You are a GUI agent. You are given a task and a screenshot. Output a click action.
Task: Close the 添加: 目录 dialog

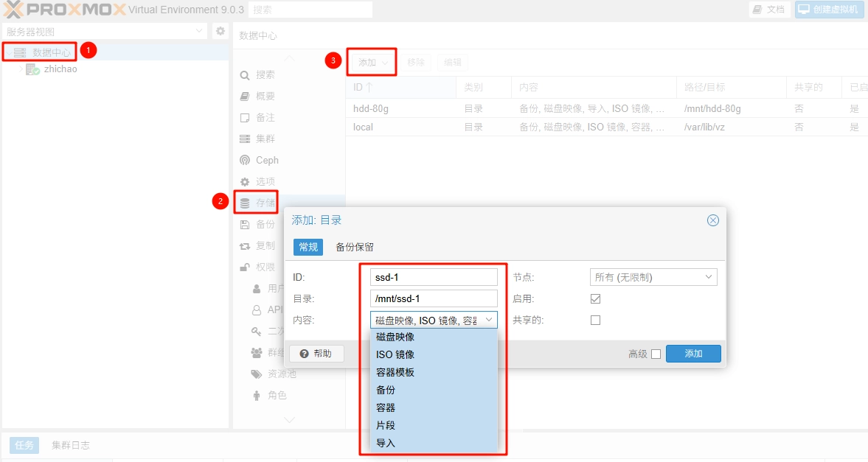(713, 220)
